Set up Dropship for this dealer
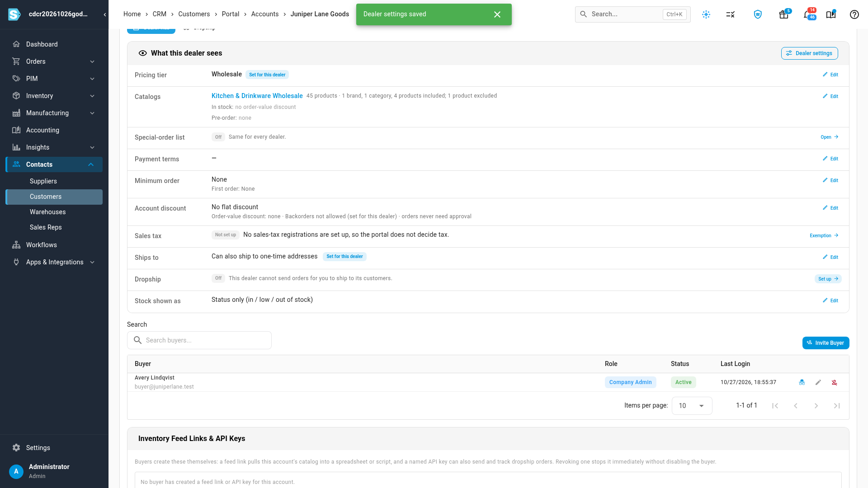 coord(828,279)
